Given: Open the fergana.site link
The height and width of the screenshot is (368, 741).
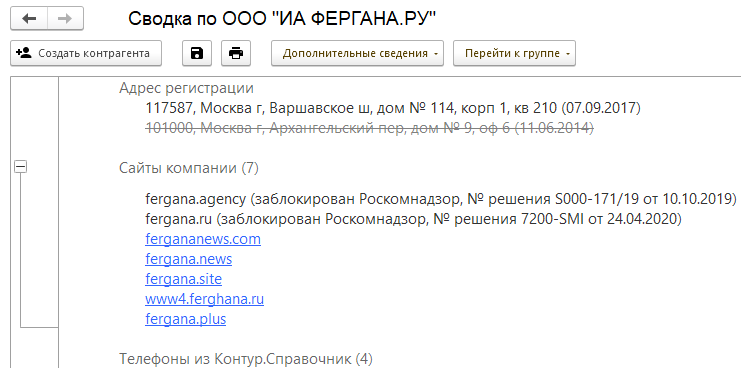Looking at the screenshot, I should (x=183, y=279).
